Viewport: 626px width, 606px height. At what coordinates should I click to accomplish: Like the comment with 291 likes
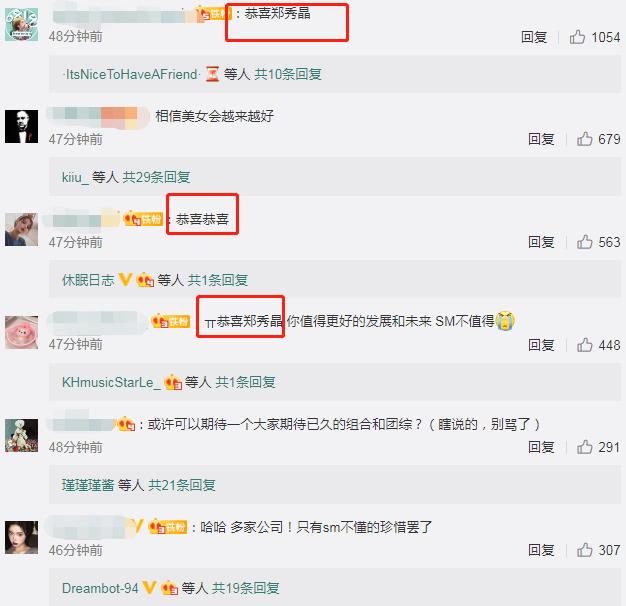(584, 447)
